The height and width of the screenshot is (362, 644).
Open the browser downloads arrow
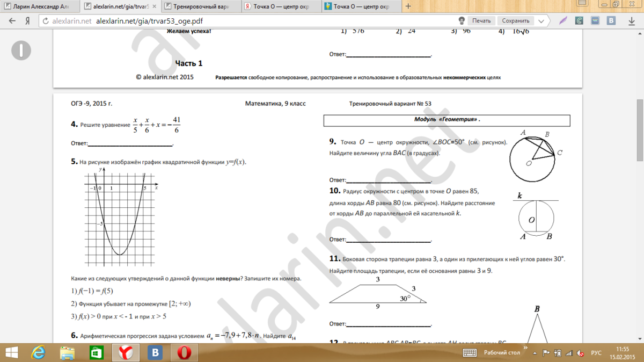tap(632, 21)
